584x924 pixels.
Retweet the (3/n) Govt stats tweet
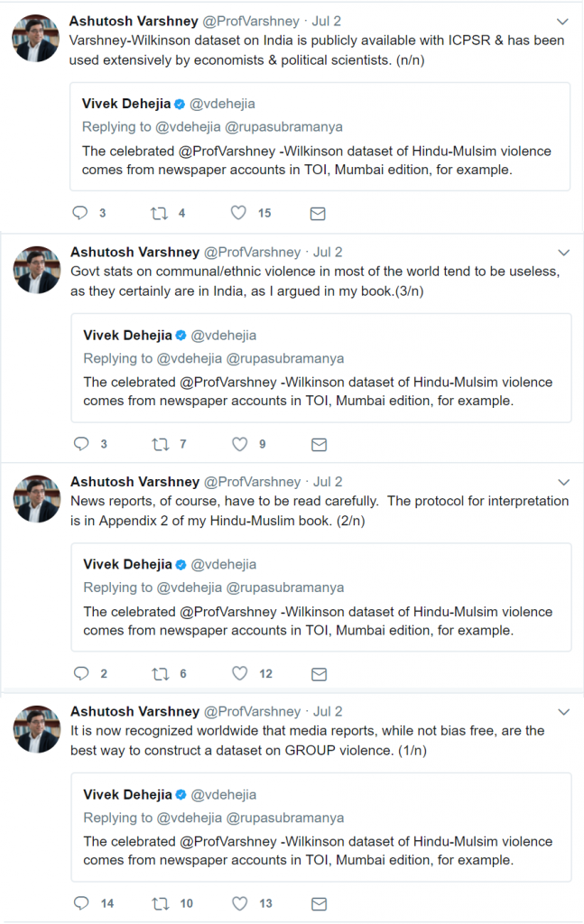click(160, 444)
